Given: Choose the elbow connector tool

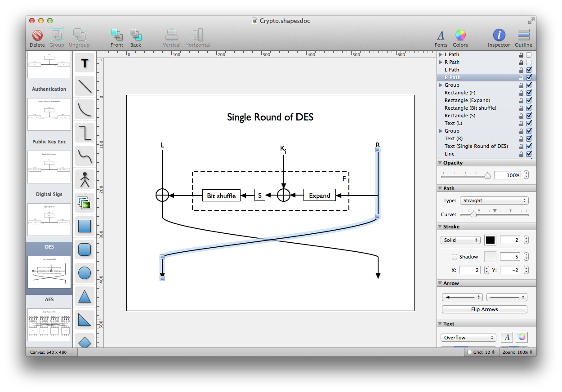Looking at the screenshot, I should tap(84, 132).
